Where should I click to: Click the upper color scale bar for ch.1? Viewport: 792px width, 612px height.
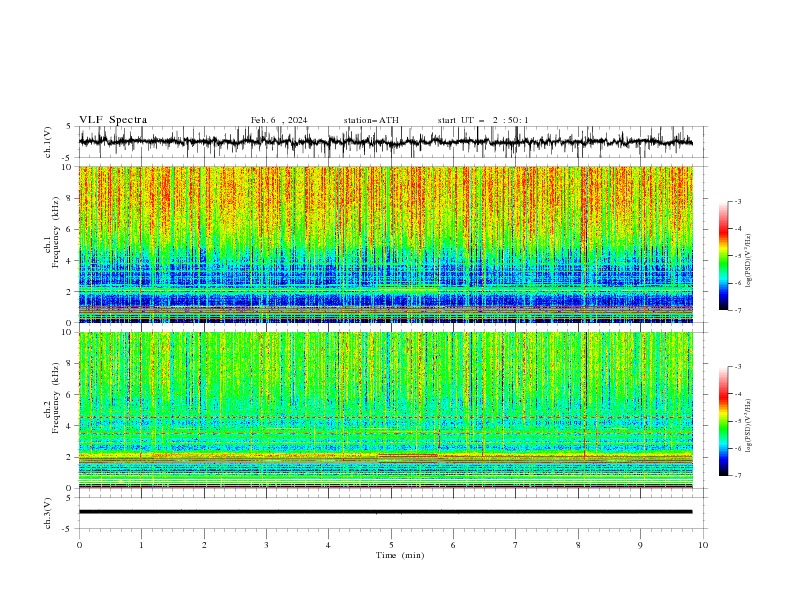tap(724, 256)
